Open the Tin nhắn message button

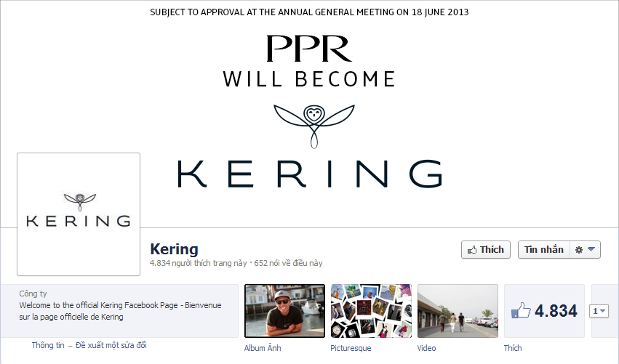coord(543,250)
